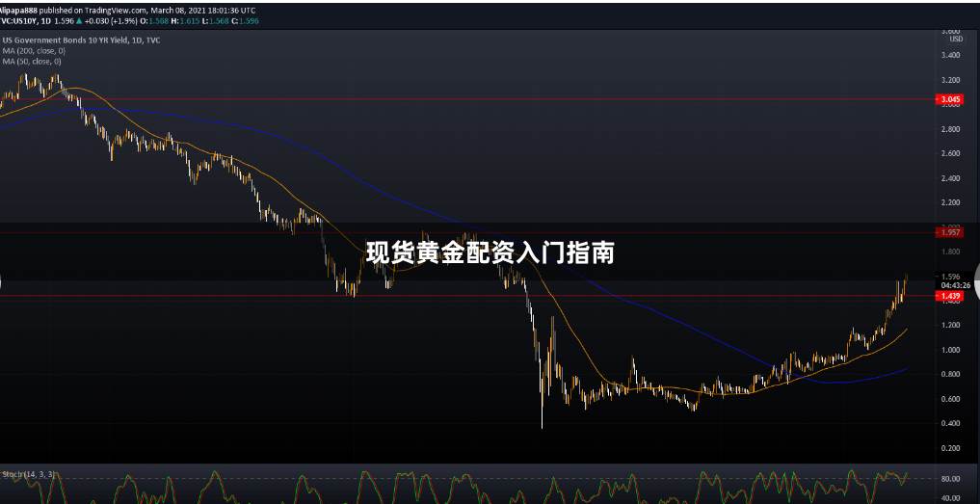
Task: Click the USD currency label on price axis
Action: click(x=956, y=39)
